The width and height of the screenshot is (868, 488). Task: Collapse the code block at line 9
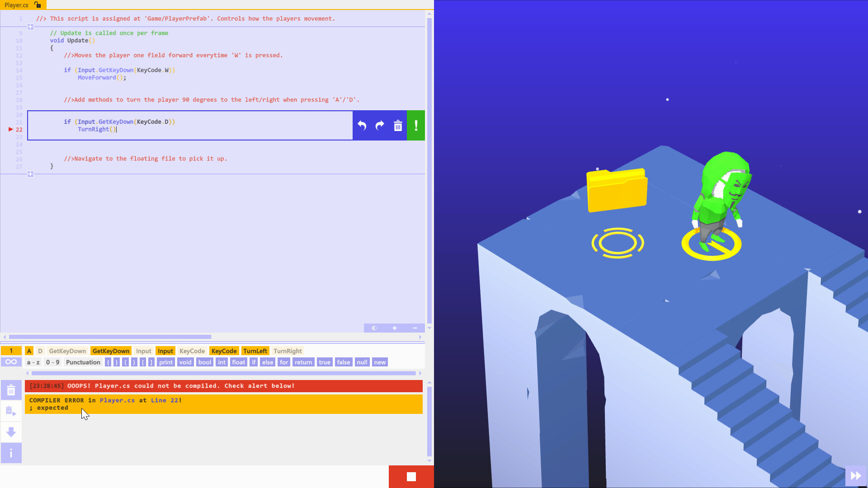pos(30,27)
